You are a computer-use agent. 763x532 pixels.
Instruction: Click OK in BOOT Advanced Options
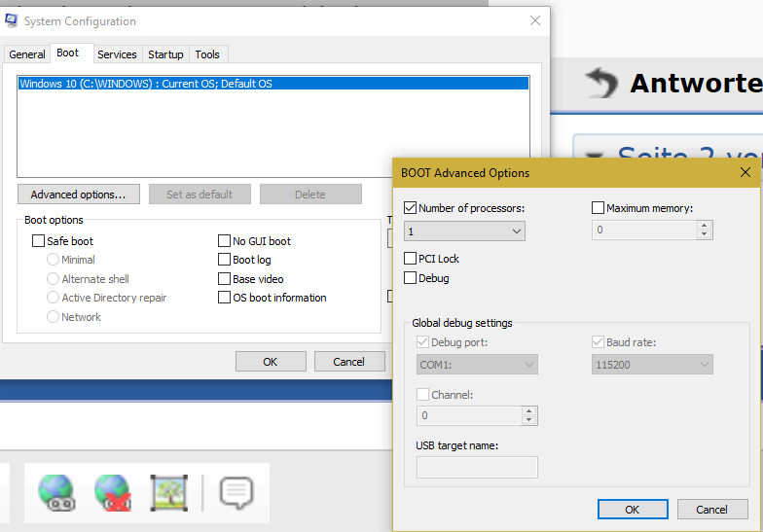[633, 510]
